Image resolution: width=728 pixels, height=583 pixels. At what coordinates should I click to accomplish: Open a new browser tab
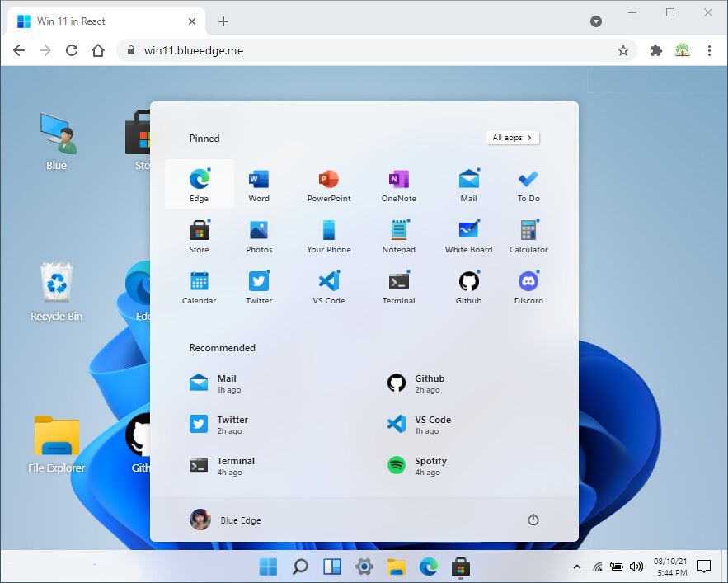tap(223, 21)
